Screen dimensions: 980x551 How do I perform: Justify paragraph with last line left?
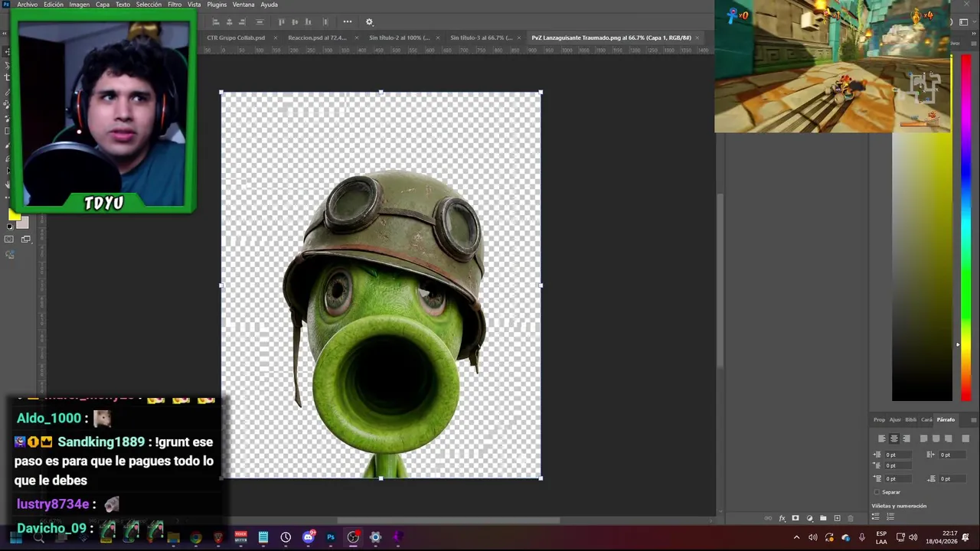click(x=923, y=439)
